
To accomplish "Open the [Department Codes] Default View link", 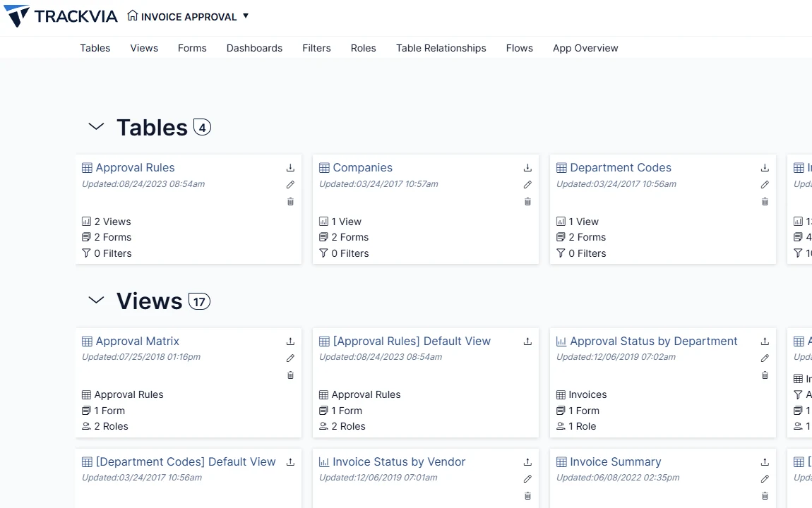I will [x=186, y=461].
